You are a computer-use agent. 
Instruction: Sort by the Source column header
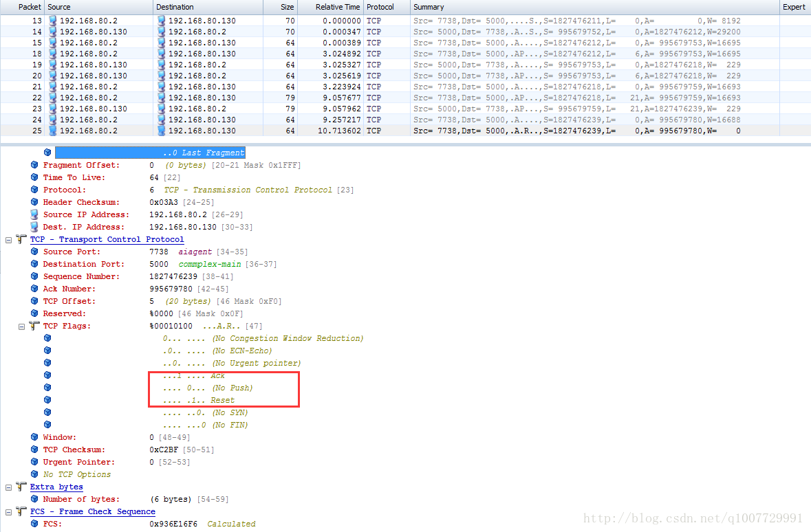pos(98,7)
